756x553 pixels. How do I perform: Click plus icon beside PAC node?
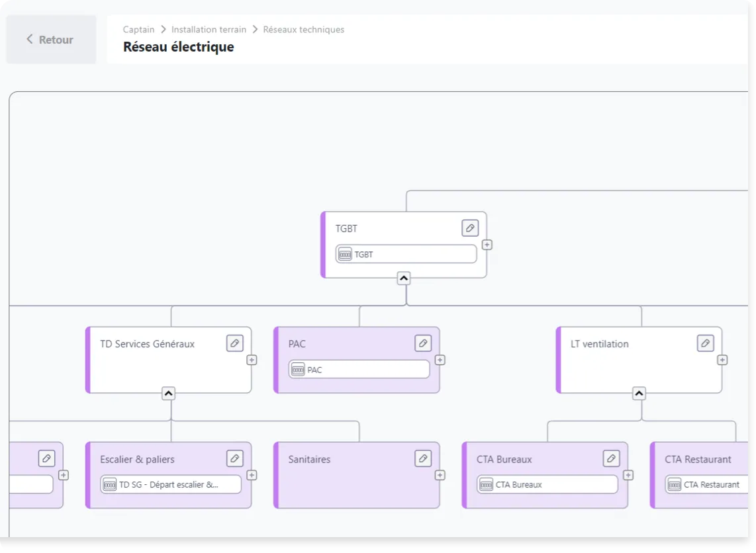(x=440, y=360)
